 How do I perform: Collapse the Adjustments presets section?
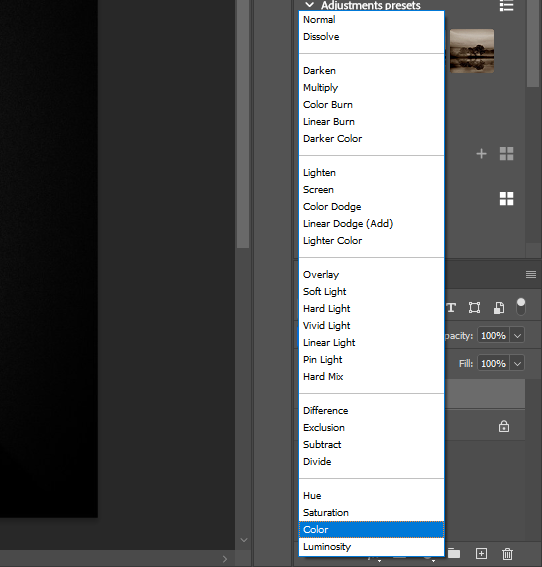tap(310, 5)
